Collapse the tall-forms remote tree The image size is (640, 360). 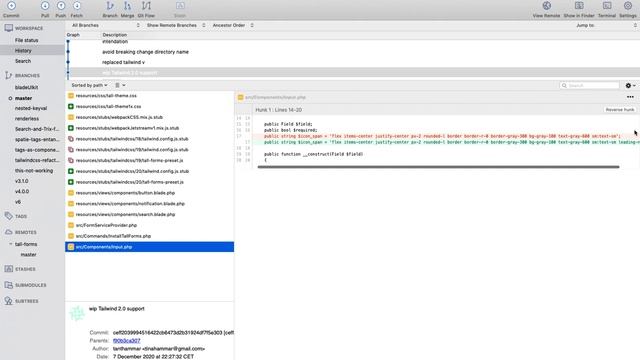[11, 244]
